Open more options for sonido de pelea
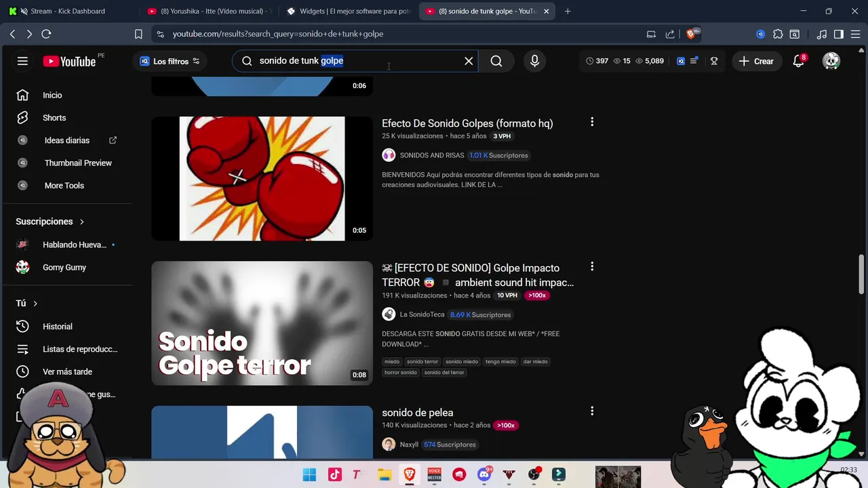Viewport: 868px width, 488px height. tap(592, 411)
